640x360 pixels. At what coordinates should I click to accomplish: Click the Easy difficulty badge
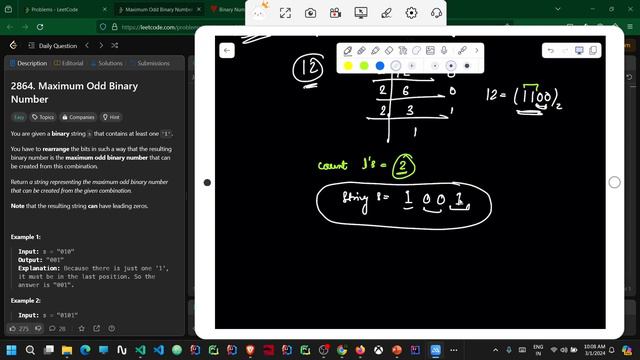click(x=19, y=117)
